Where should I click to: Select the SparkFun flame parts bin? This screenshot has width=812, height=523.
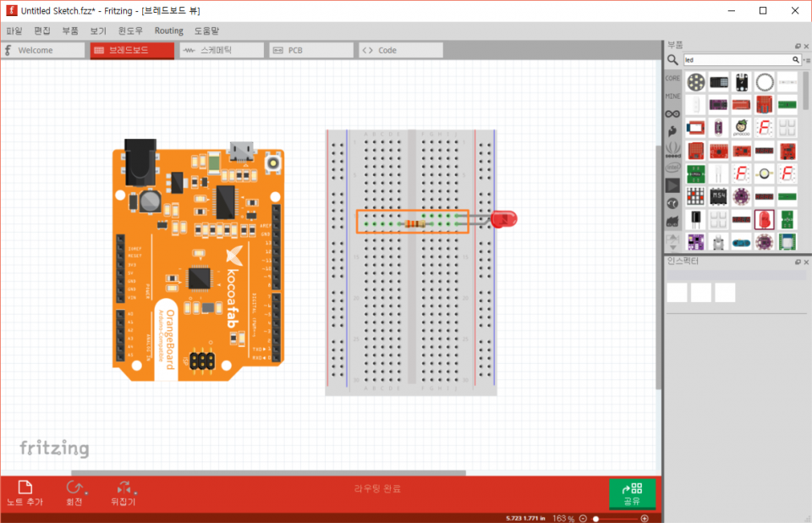[672, 132]
